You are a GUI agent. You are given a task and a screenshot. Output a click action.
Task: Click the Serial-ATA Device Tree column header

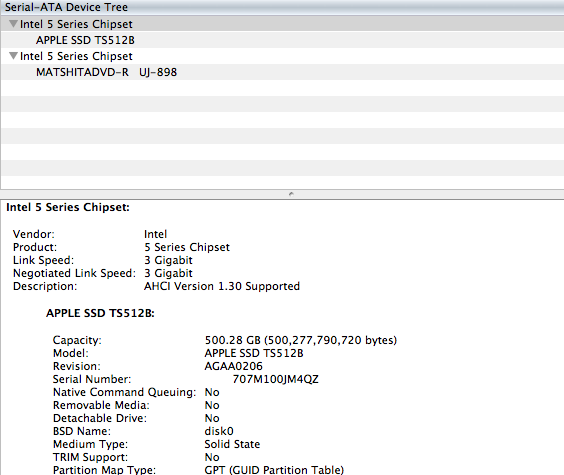tap(282, 7)
